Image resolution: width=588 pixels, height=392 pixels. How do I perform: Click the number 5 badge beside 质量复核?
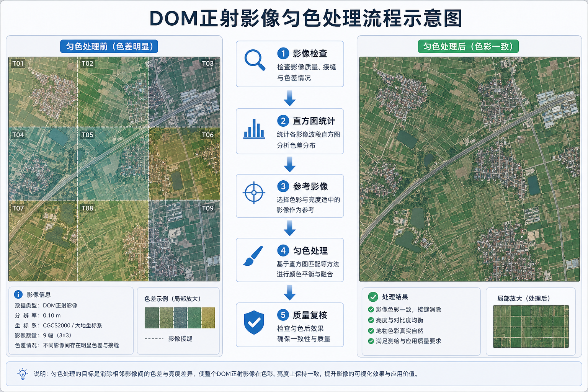(x=283, y=315)
